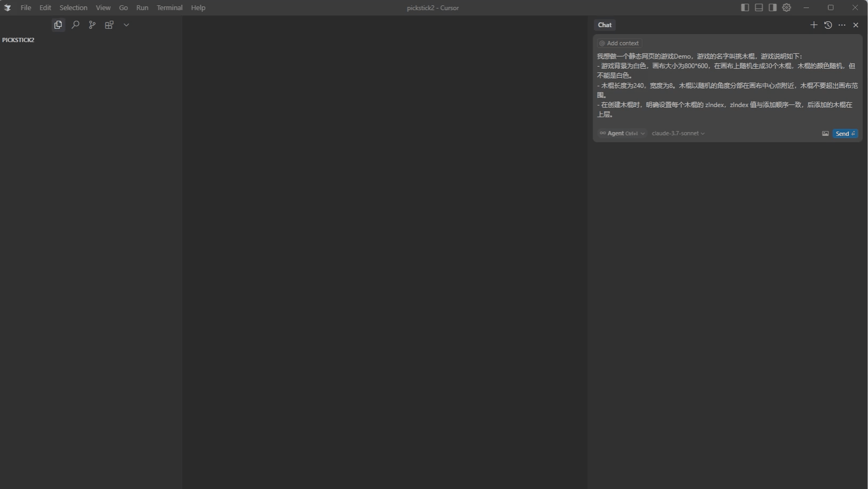868x489 pixels.
Task: Open the File menu
Action: point(26,7)
